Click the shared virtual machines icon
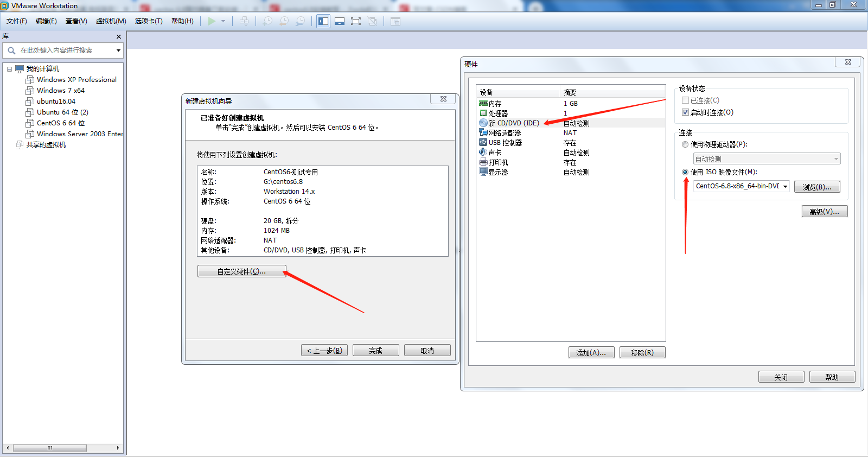Image resolution: width=868 pixels, height=457 pixels. tap(20, 145)
